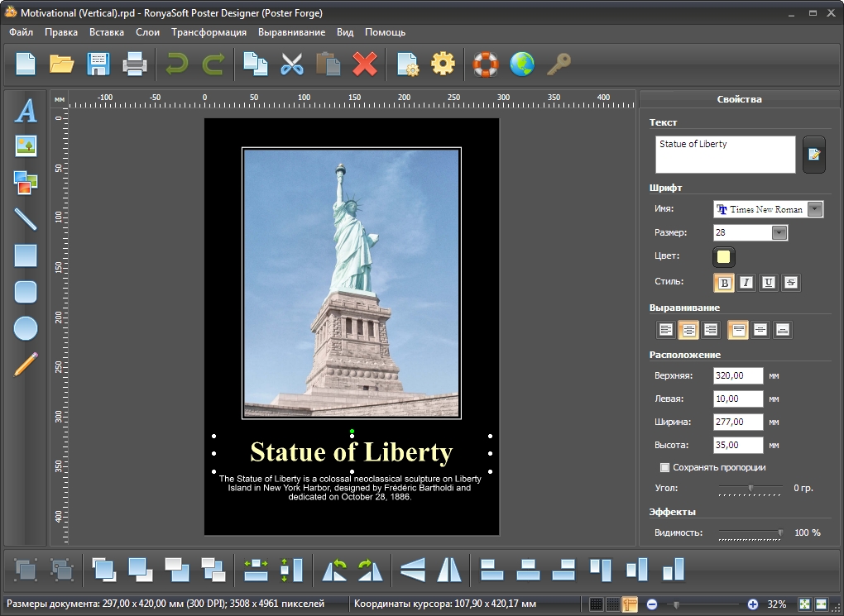This screenshot has height=616, width=844.
Task: Toggle Bold font style
Action: 724,283
